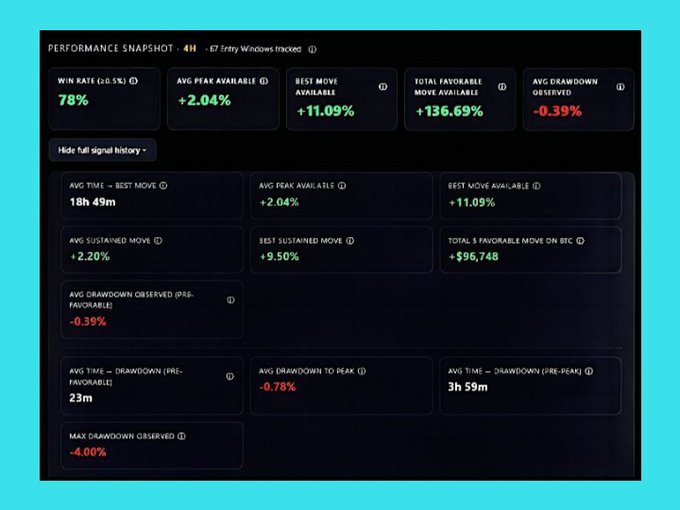The width and height of the screenshot is (680, 510).
Task: Open info icon on top Avg Drawdown Observed card
Action: tap(621, 87)
